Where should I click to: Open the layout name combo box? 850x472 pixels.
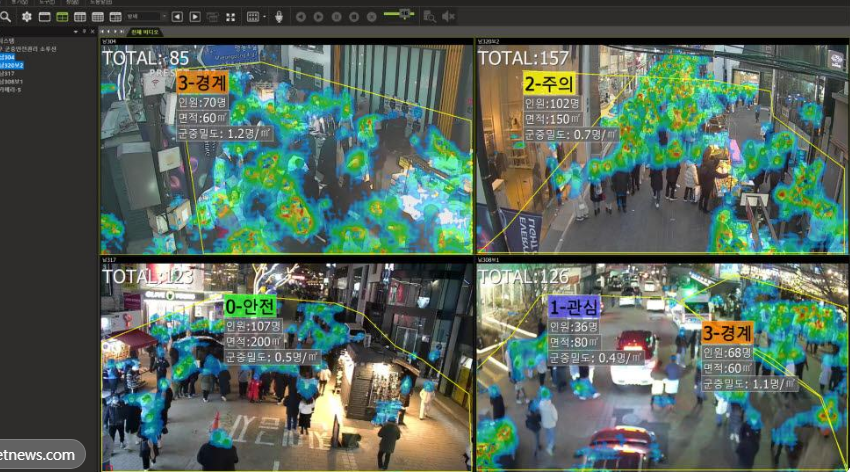tap(146, 17)
